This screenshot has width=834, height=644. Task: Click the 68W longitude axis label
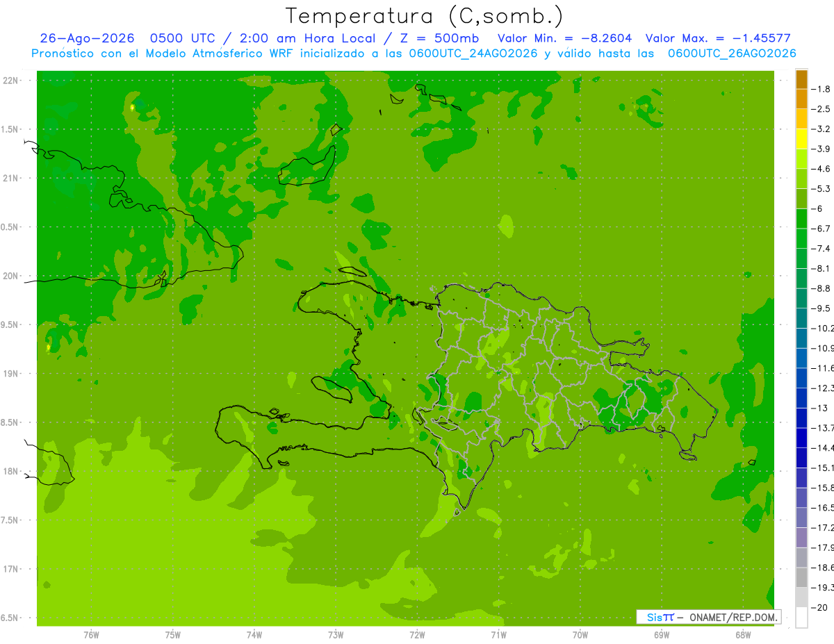point(743,635)
